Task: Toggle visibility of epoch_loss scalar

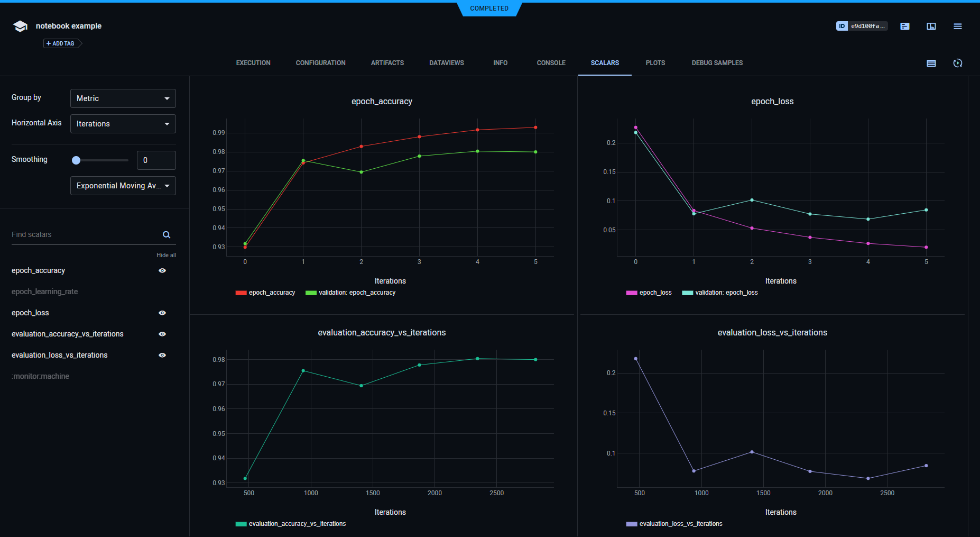Action: click(x=162, y=313)
